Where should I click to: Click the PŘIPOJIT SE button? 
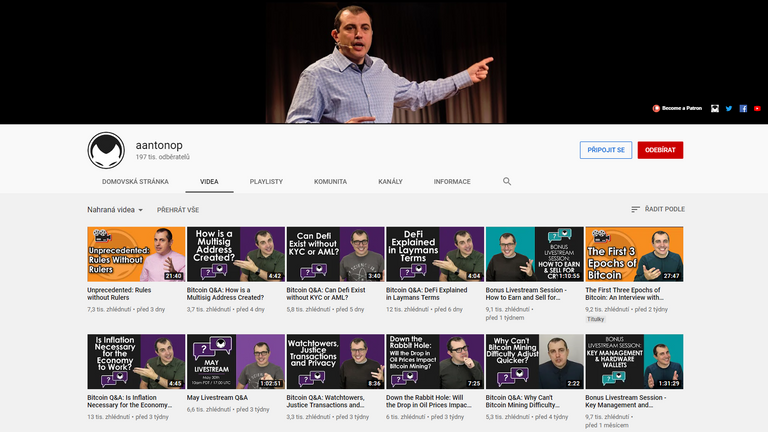tap(606, 150)
